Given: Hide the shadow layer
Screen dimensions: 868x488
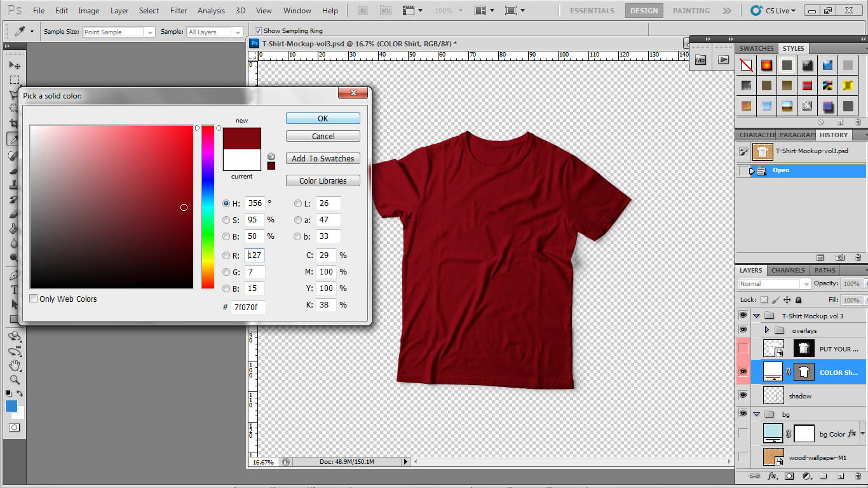Looking at the screenshot, I should pyautogui.click(x=742, y=395).
